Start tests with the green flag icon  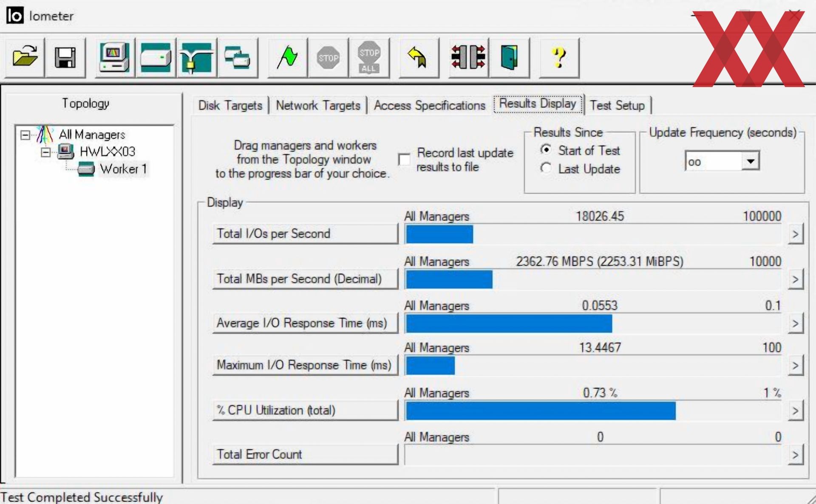[x=287, y=57]
